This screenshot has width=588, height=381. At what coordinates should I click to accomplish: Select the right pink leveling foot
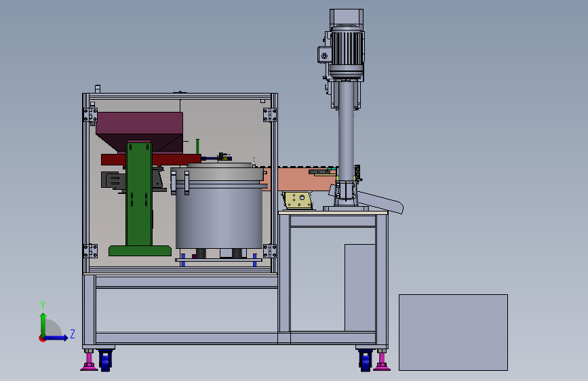click(x=382, y=362)
